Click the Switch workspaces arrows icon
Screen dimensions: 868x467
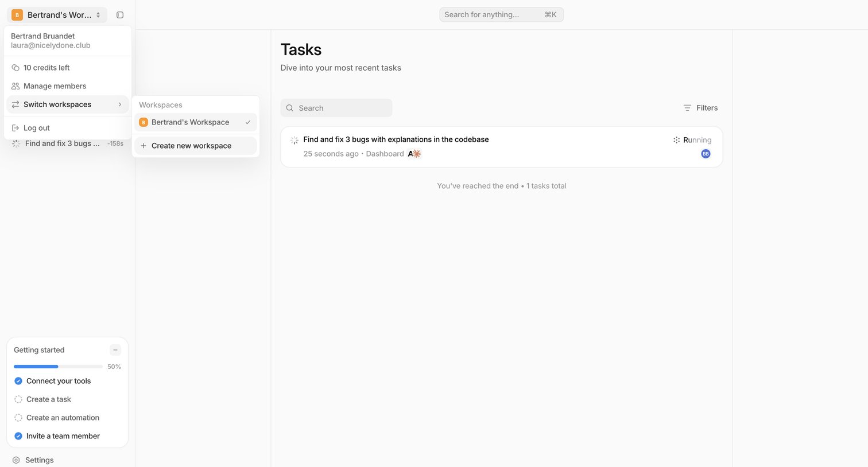pos(15,104)
